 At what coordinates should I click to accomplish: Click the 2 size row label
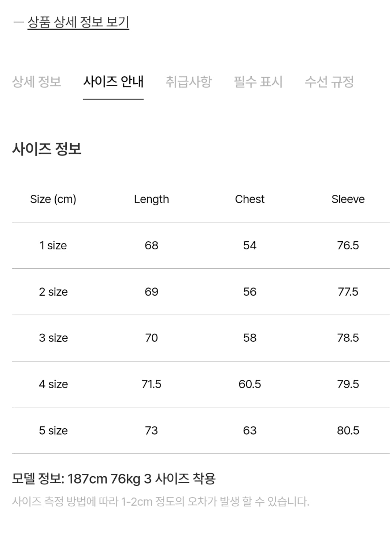pos(53,292)
